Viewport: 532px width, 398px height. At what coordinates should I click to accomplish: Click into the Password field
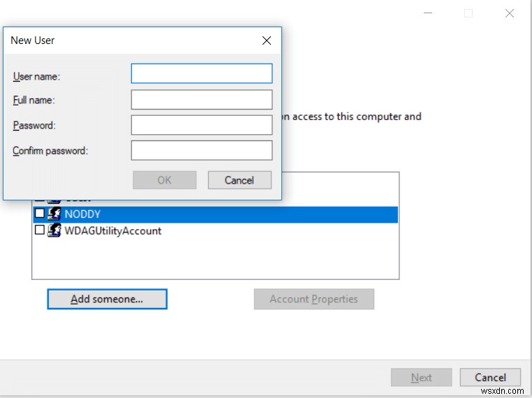202,125
